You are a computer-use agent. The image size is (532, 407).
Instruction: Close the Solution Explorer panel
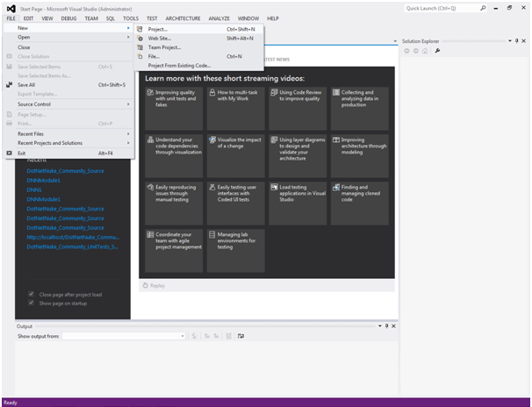coord(523,41)
